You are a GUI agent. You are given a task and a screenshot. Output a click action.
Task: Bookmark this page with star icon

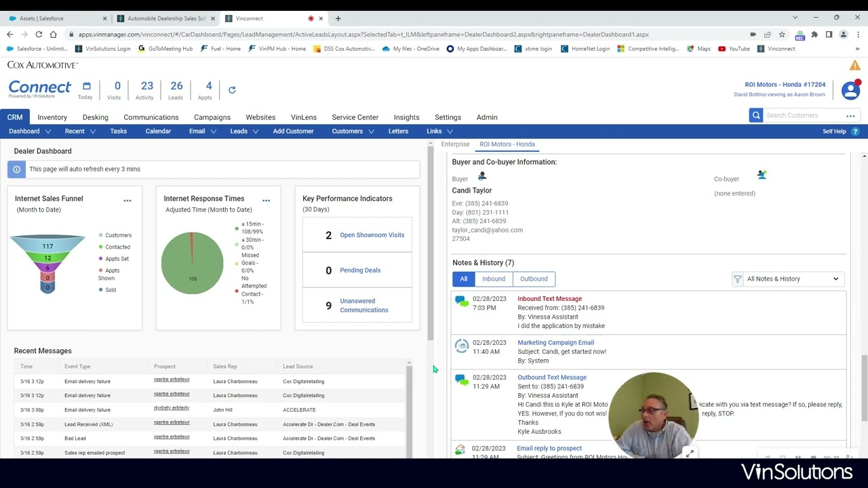[782, 35]
